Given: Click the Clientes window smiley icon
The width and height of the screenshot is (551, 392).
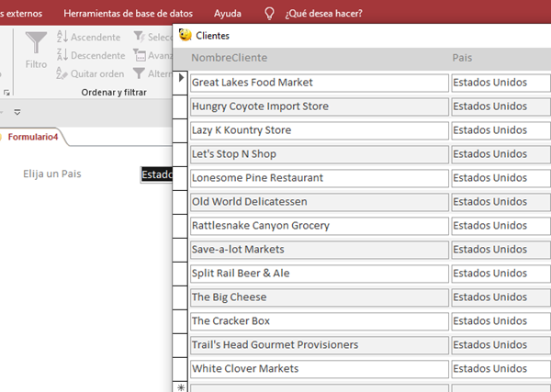Looking at the screenshot, I should 186,35.
